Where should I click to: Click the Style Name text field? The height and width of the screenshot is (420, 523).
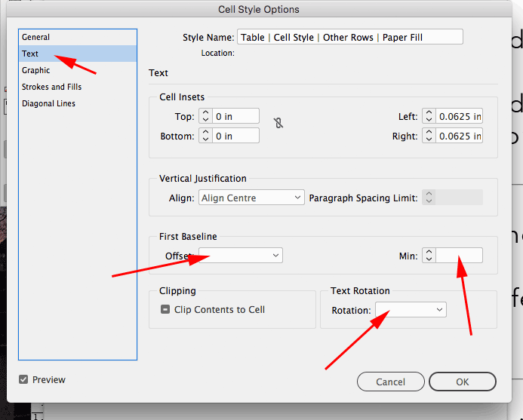point(349,37)
